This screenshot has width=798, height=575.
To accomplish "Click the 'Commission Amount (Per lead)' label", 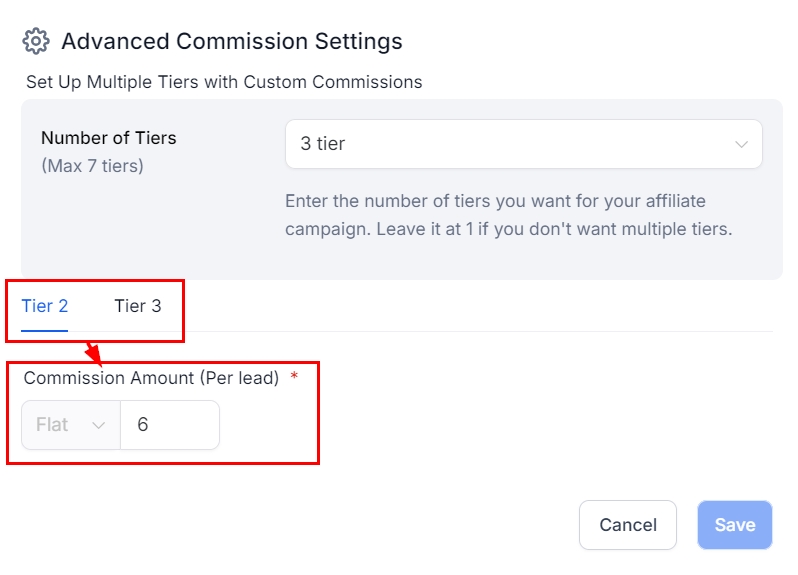I will [x=151, y=378].
